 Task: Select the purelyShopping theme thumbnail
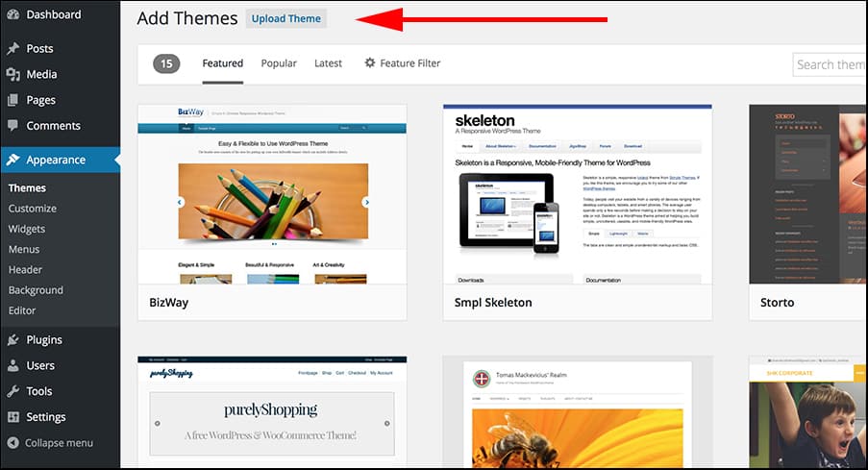pyautogui.click(x=272, y=412)
